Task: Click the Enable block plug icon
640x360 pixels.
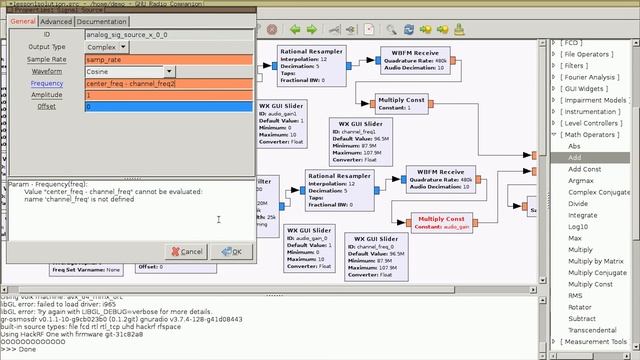Action: tap(334, 29)
